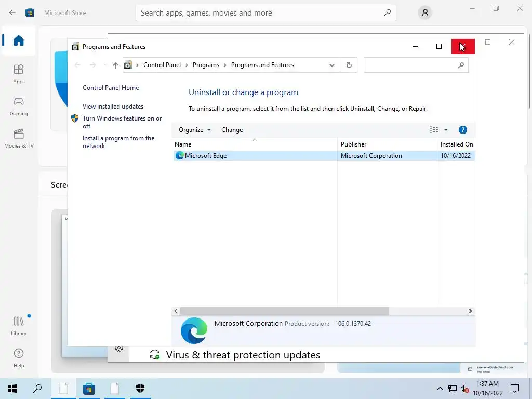Viewport: 532px width, 399px height.
Task: Open Install a program from the network
Action: coord(118,142)
